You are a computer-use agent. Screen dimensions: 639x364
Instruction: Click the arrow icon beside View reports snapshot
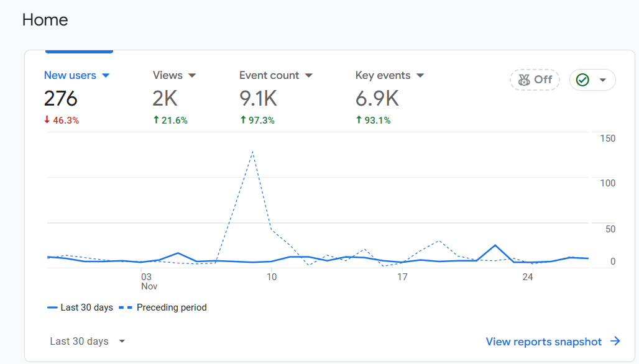pyautogui.click(x=615, y=341)
